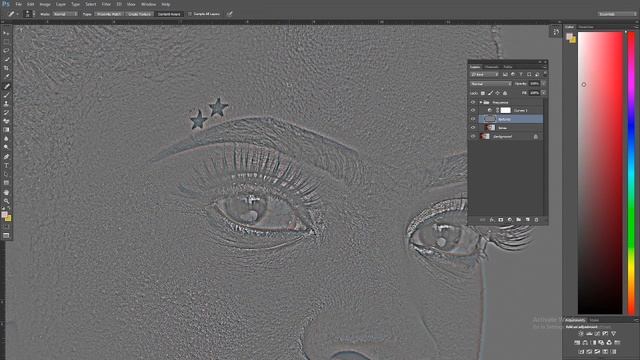Select the Blur tool
640x360 pixels.
6,139
